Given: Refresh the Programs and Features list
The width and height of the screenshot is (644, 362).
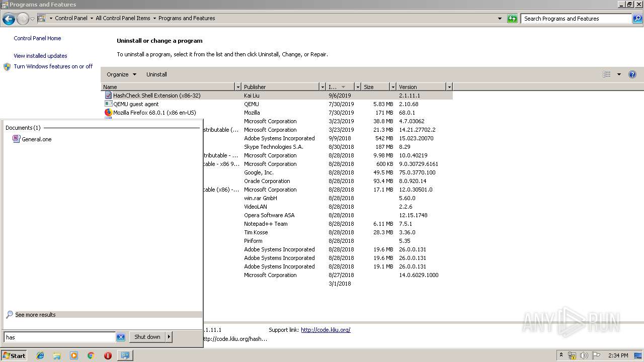Looking at the screenshot, I should click(512, 19).
